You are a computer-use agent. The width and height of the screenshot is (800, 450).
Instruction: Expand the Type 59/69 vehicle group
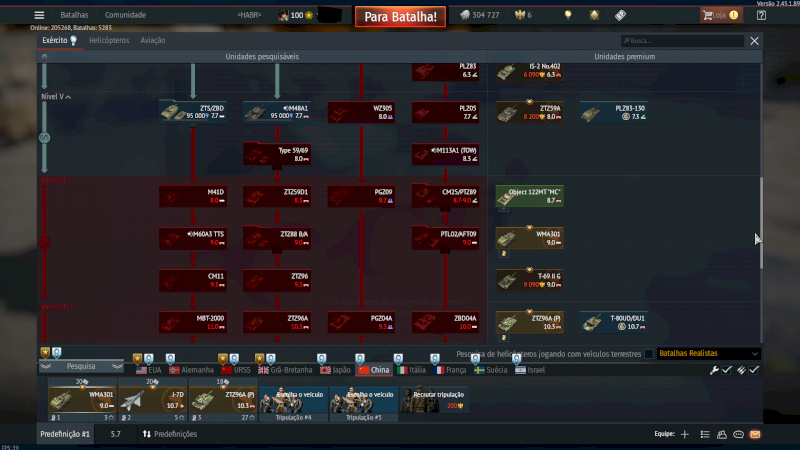[277, 154]
